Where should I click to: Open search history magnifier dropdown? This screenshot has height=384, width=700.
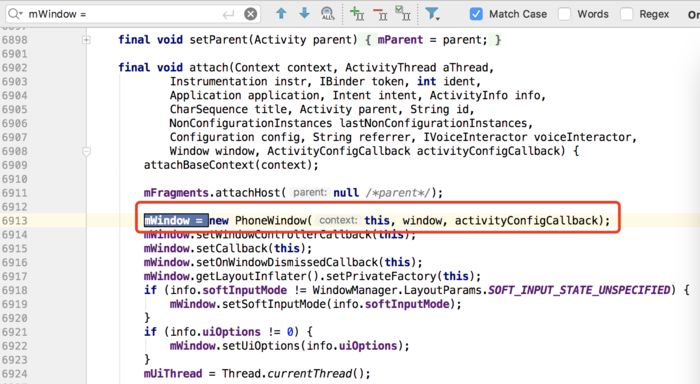(15, 14)
